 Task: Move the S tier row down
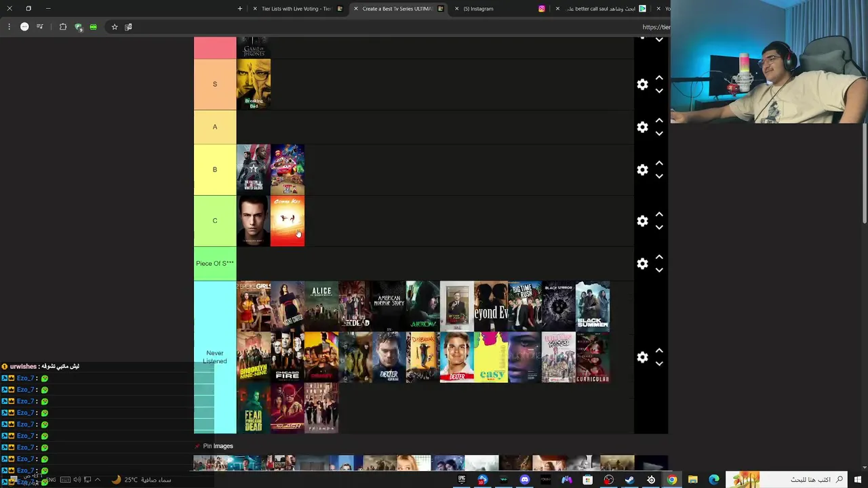(x=659, y=91)
